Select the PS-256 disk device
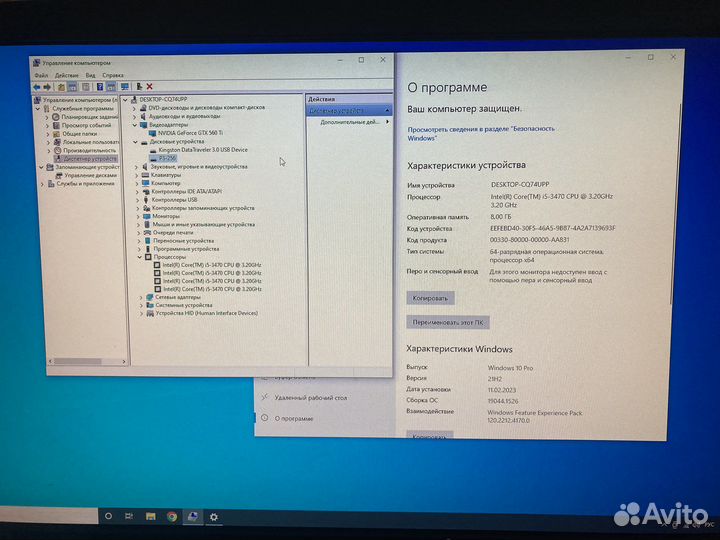720x540 pixels. [x=167, y=158]
